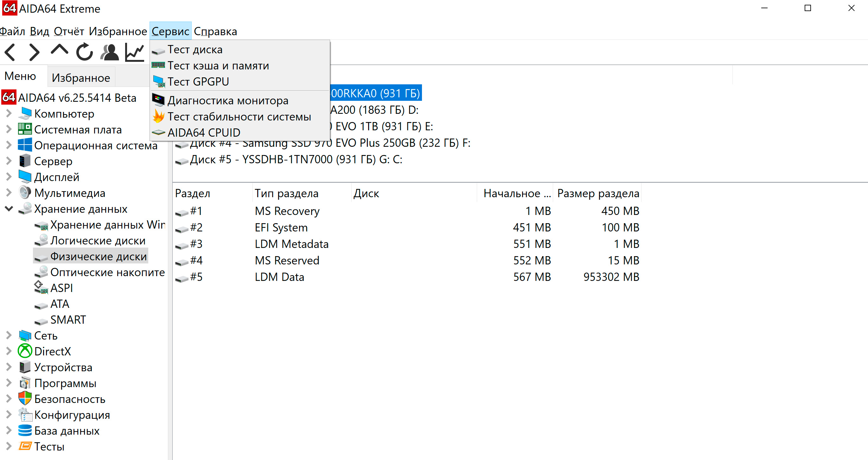Select partition #1 MS Recovery row
868x460 pixels.
(407, 211)
